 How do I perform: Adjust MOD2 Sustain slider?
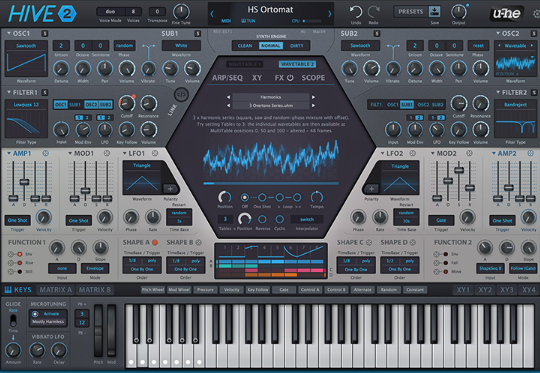[x=459, y=170]
